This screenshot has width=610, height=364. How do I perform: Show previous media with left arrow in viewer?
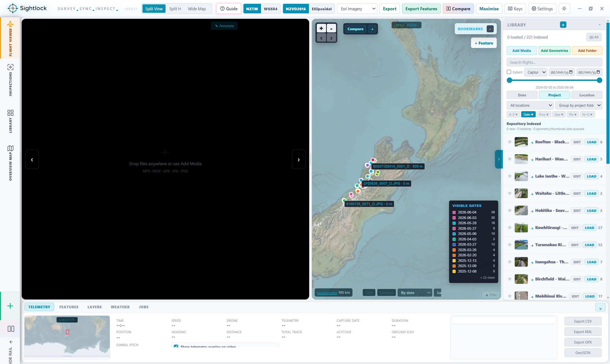coord(32,160)
